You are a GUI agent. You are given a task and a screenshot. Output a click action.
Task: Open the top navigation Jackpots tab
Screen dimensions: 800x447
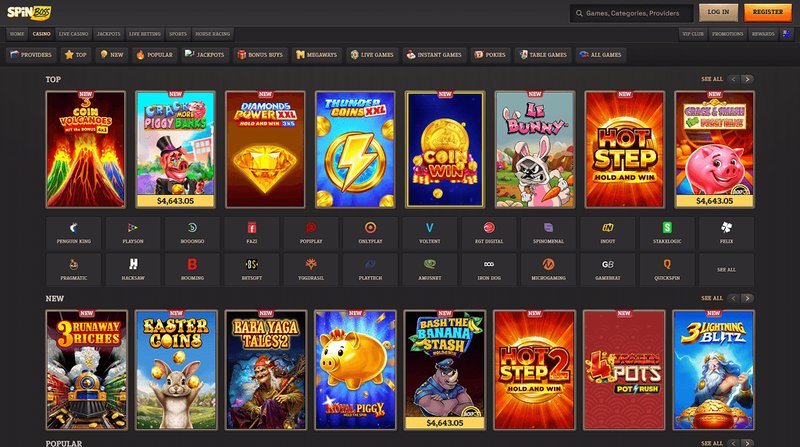pyautogui.click(x=109, y=34)
